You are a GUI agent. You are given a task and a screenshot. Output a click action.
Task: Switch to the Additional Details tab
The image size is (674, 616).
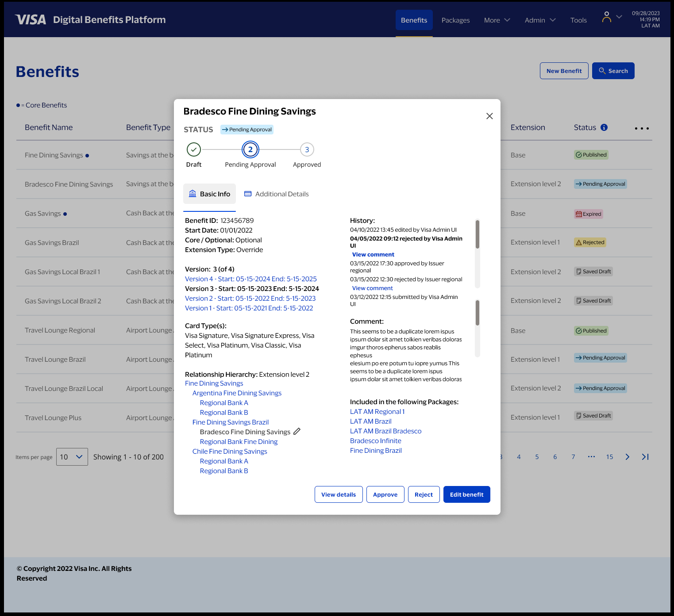[277, 194]
